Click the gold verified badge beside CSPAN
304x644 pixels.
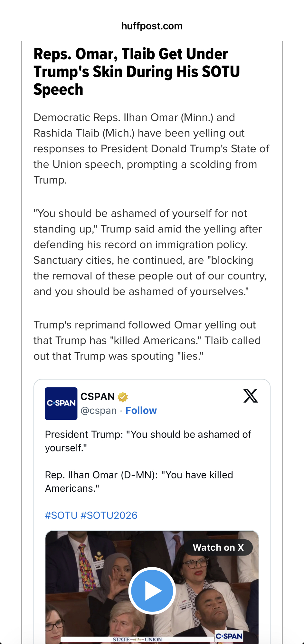click(x=123, y=397)
